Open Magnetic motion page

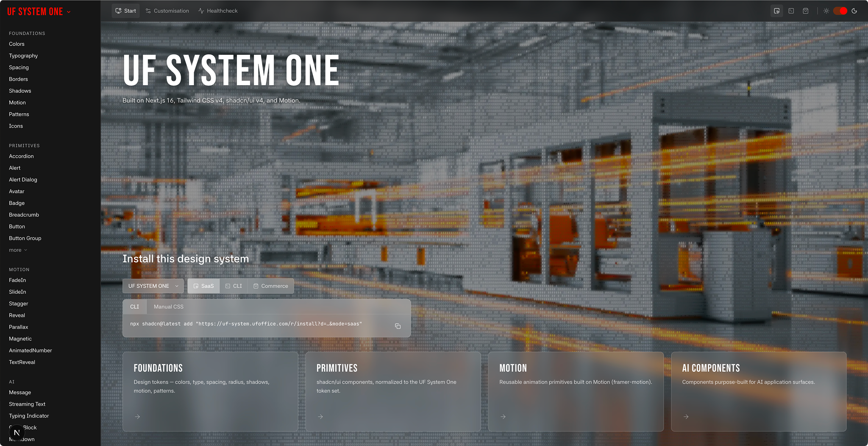tap(20, 339)
